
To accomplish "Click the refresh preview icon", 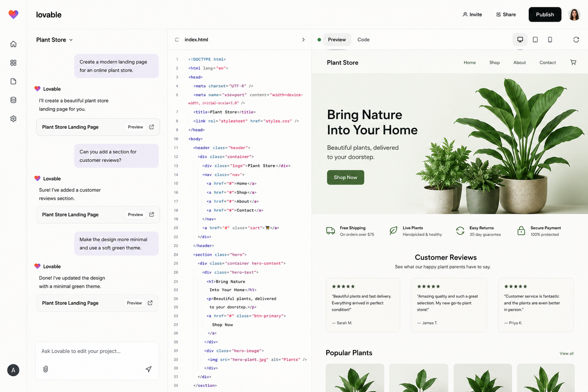I will pyautogui.click(x=576, y=40).
